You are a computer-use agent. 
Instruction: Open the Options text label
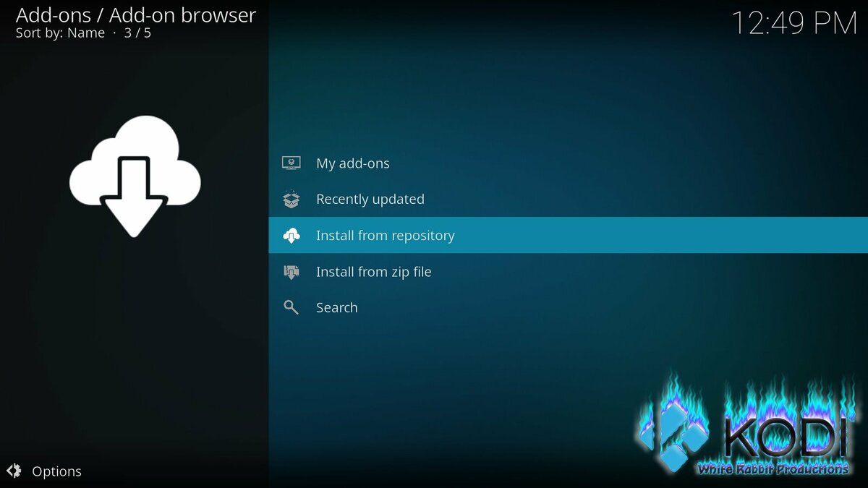56,471
